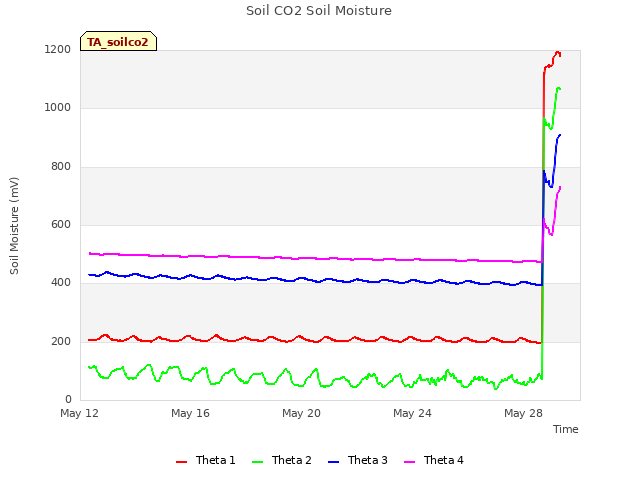
Task: Select the May 24 x-axis label
Action: [x=412, y=413]
